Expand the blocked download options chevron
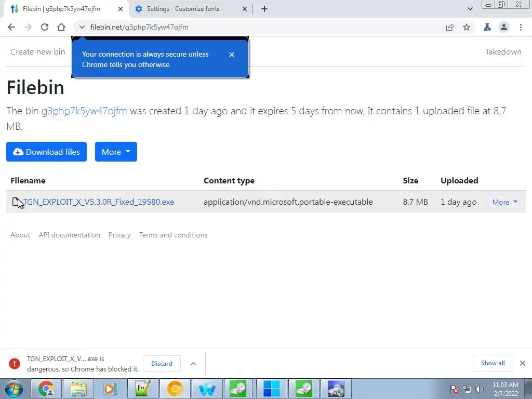The height and width of the screenshot is (399, 532). coord(193,363)
